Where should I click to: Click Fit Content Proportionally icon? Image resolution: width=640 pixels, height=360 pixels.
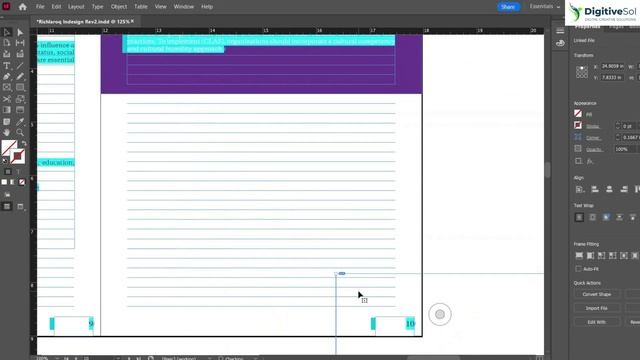(x=590, y=256)
